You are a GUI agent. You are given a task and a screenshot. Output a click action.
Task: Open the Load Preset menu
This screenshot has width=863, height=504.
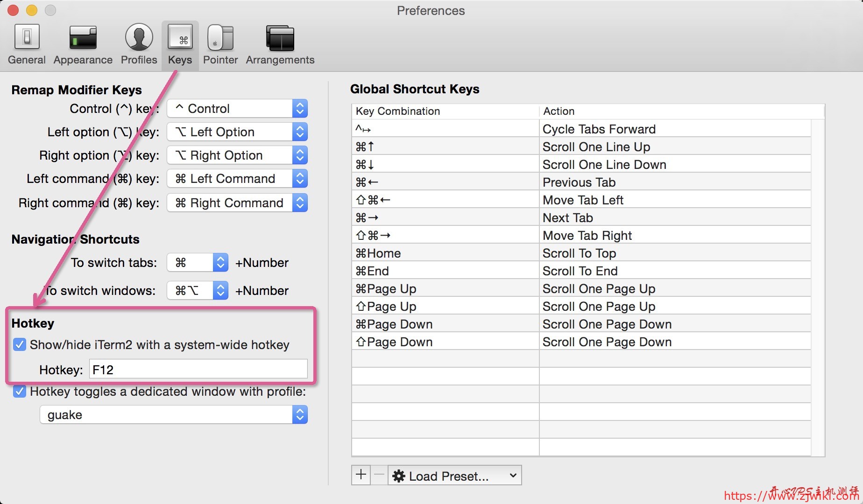[x=455, y=476]
